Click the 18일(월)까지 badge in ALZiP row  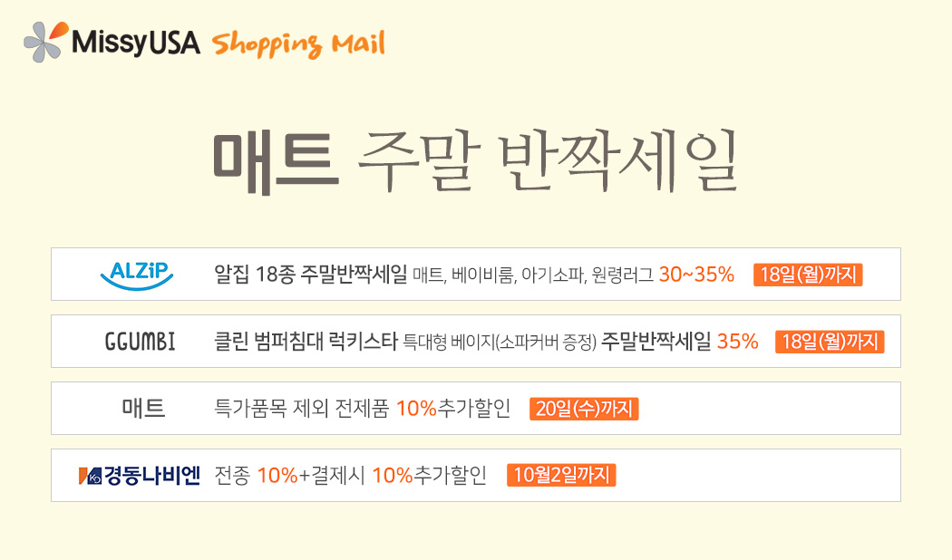(x=808, y=275)
